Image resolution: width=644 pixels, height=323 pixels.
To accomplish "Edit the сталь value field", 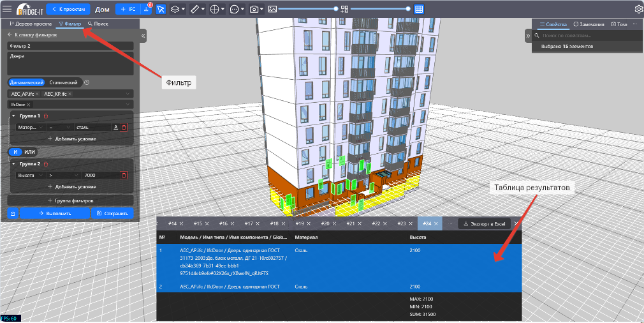I will [93, 128].
